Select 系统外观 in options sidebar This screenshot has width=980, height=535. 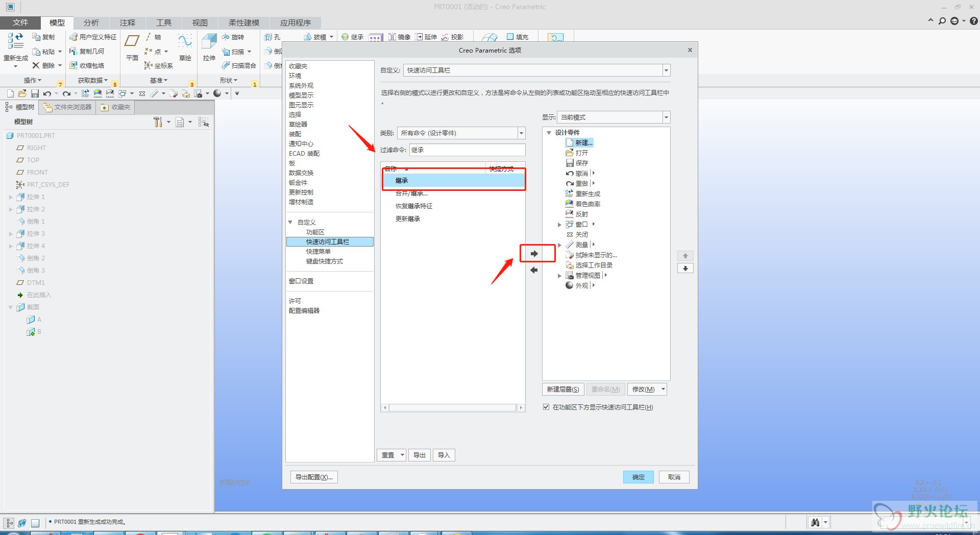click(x=301, y=86)
